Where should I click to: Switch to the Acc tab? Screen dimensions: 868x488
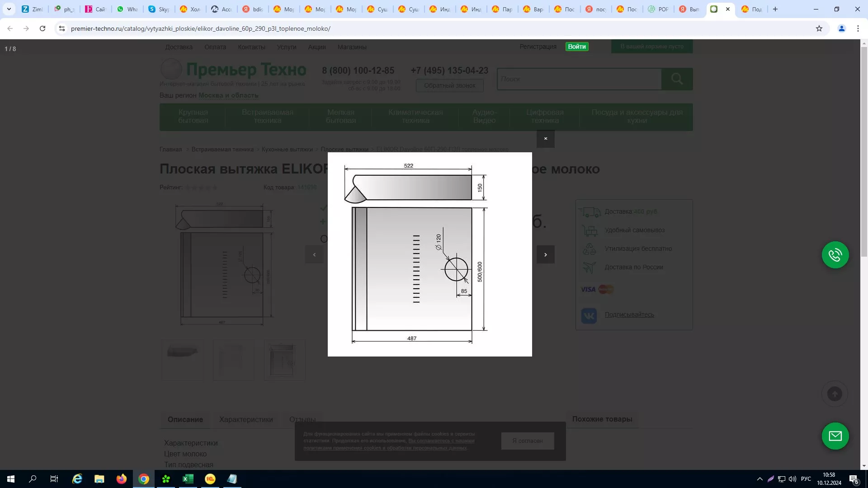[x=222, y=9]
